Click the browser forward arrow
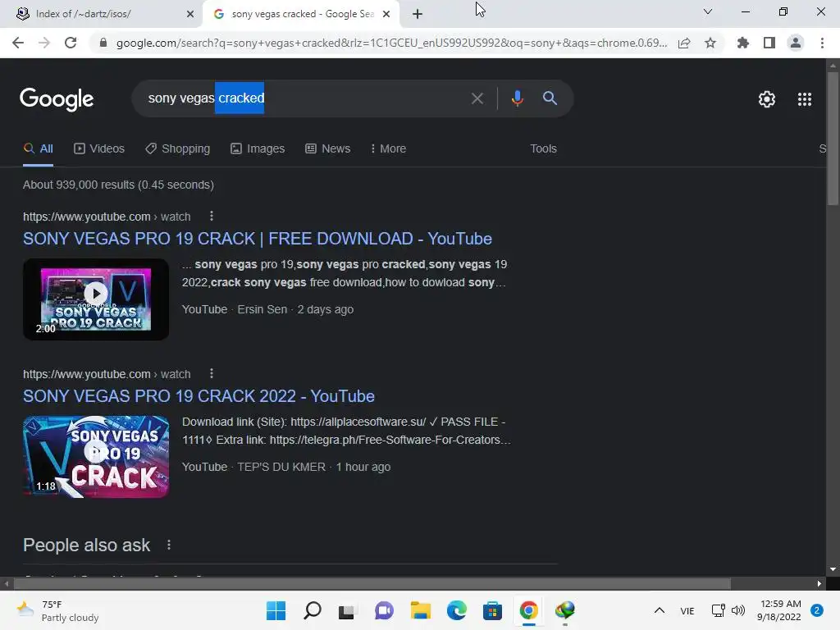The width and height of the screenshot is (840, 630). pyautogui.click(x=44, y=43)
